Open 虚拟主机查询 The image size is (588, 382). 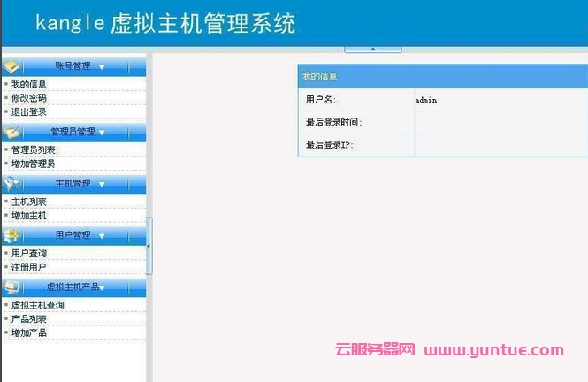(37, 305)
